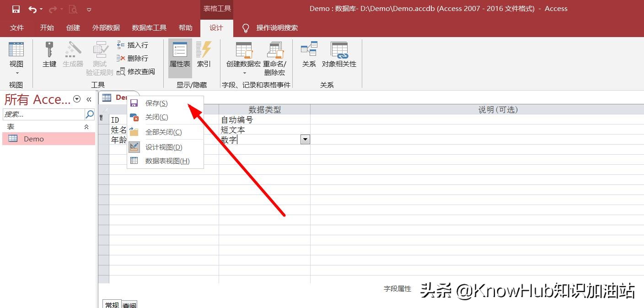Click the 删除行 (Delete Rows) icon

coord(121,58)
